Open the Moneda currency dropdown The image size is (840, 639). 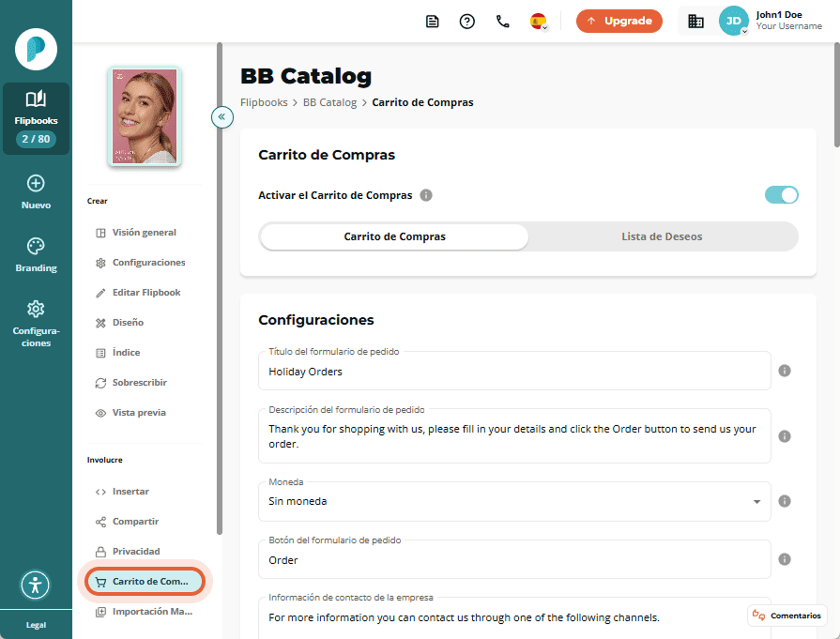point(513,501)
